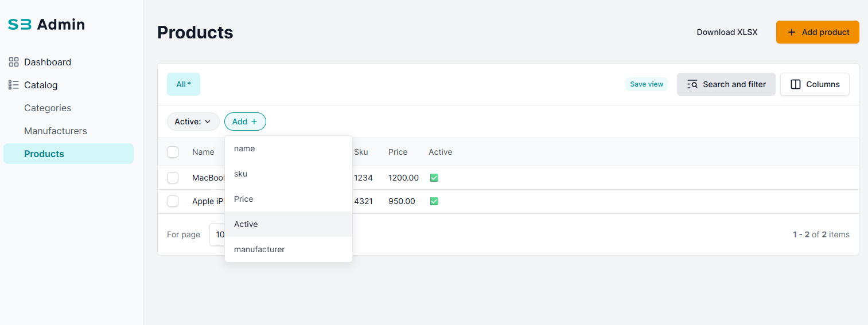Click the green Active checkmark for Apple row
This screenshot has height=325, width=868.
pyautogui.click(x=434, y=201)
